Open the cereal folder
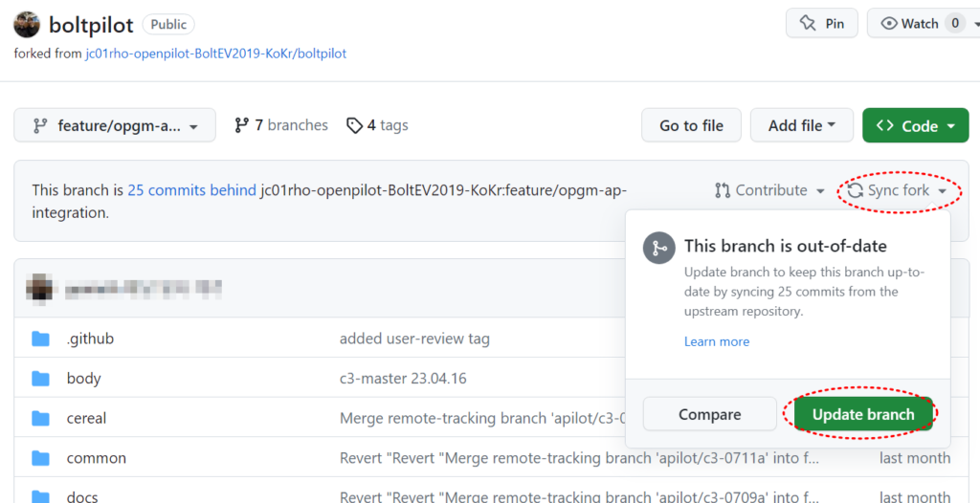 pos(86,418)
